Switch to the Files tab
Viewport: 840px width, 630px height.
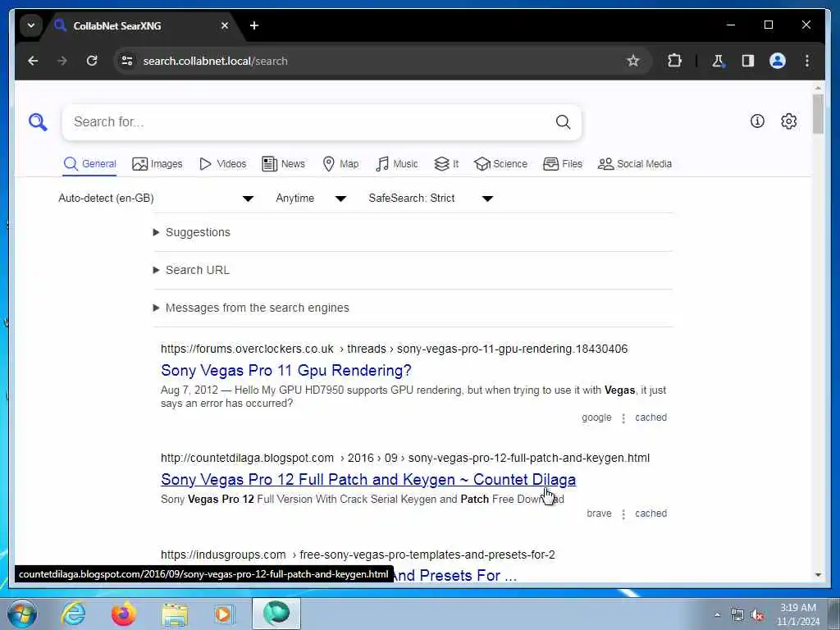(x=562, y=164)
